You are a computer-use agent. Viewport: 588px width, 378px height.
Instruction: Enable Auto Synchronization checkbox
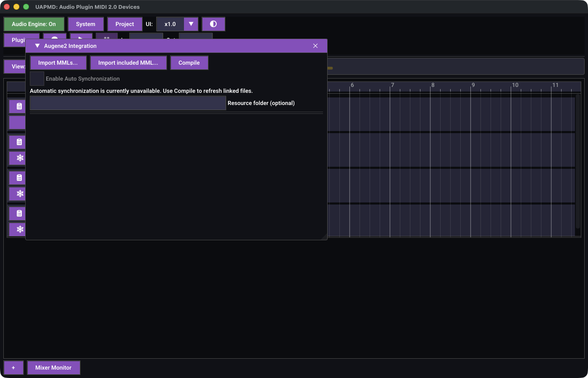(37, 79)
